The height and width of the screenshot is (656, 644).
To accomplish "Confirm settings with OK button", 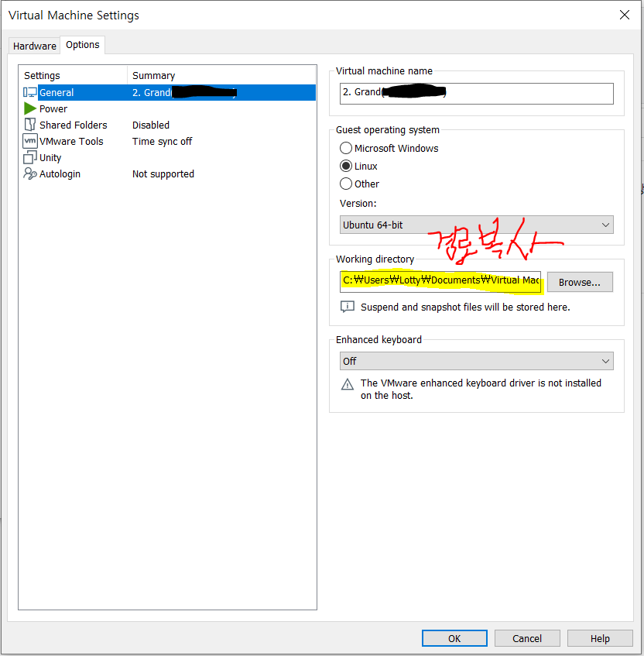I will point(454,638).
